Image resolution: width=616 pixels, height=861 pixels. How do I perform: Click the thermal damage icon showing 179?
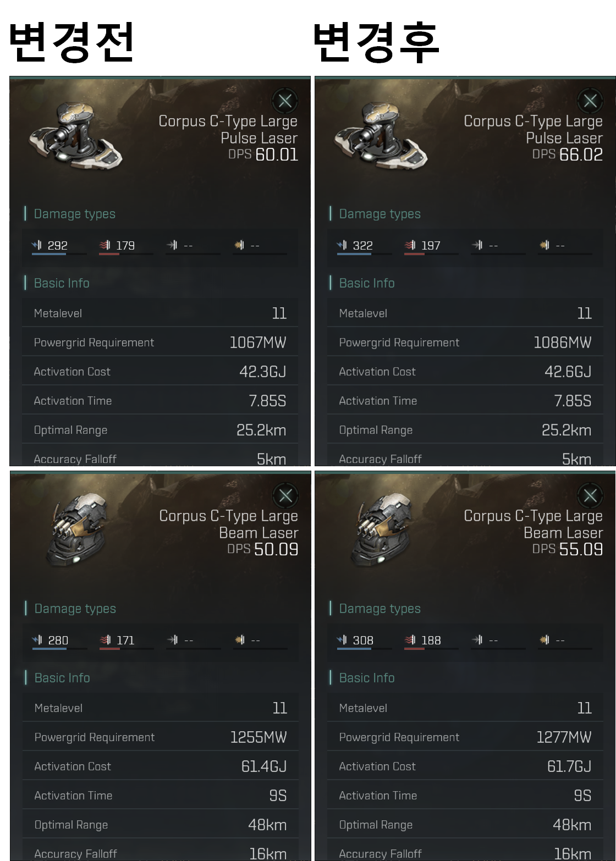click(x=105, y=245)
